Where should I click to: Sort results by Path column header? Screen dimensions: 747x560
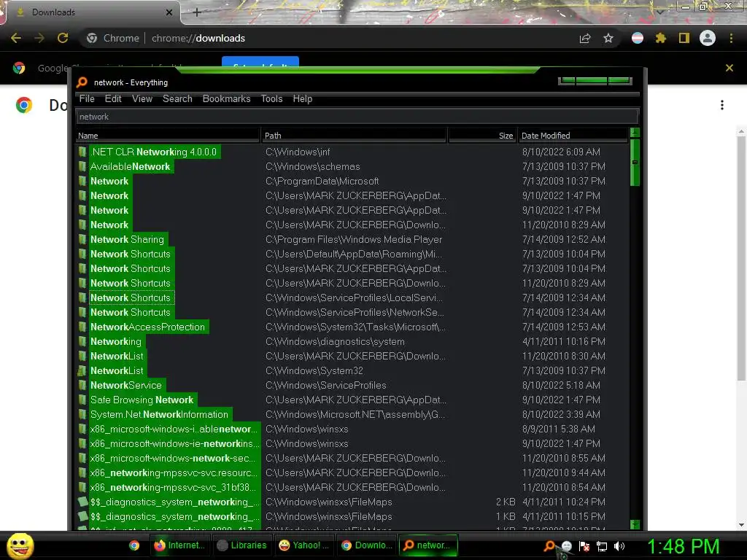[354, 136]
